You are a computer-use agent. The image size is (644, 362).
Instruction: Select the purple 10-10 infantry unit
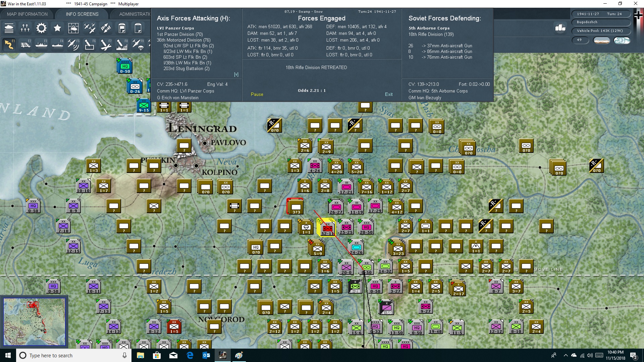click(83, 185)
